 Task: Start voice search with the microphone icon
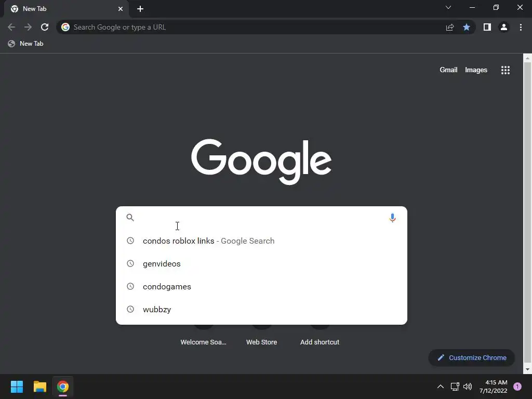pyautogui.click(x=392, y=218)
